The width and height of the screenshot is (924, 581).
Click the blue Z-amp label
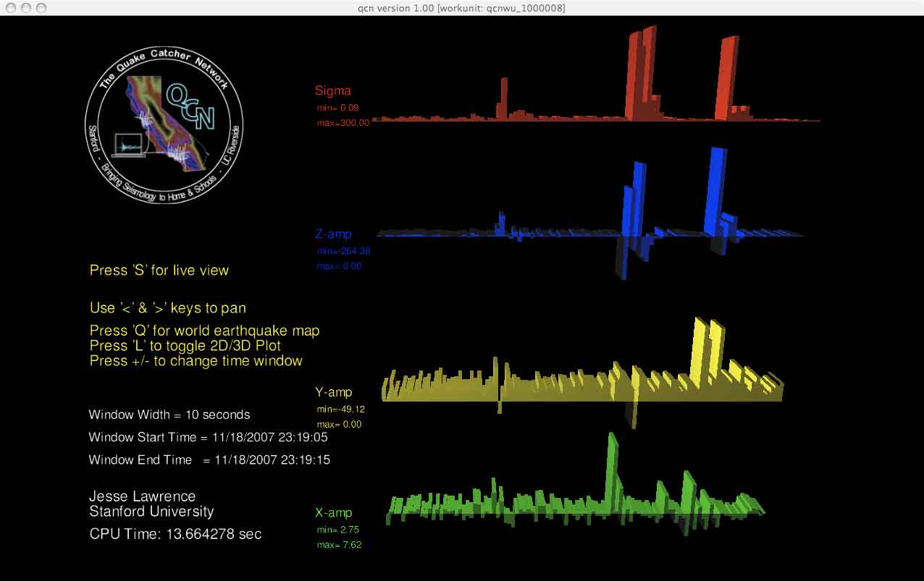click(x=333, y=234)
